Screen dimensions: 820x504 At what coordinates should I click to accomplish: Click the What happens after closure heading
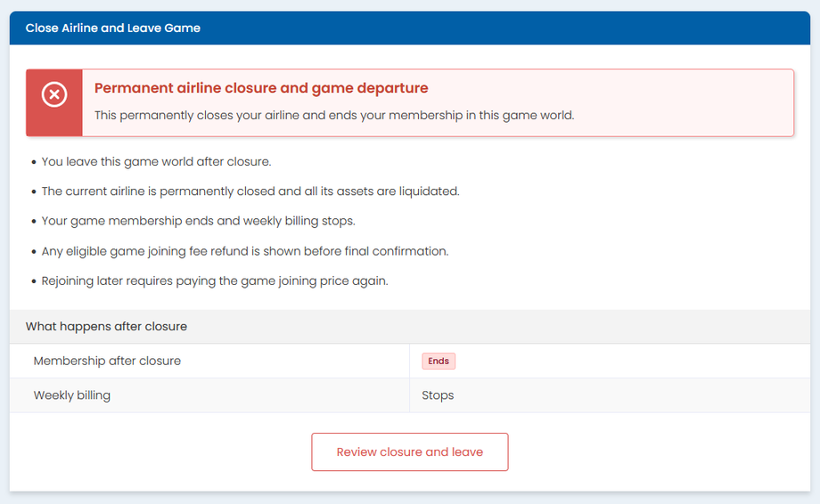106,327
